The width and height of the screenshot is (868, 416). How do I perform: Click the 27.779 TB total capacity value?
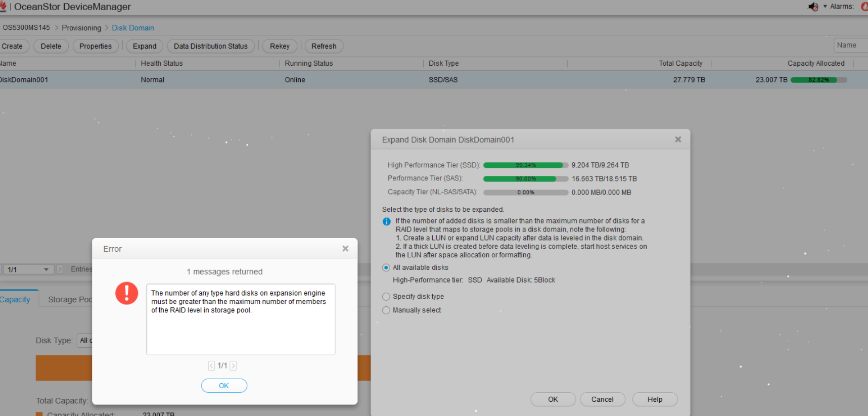[x=689, y=80]
